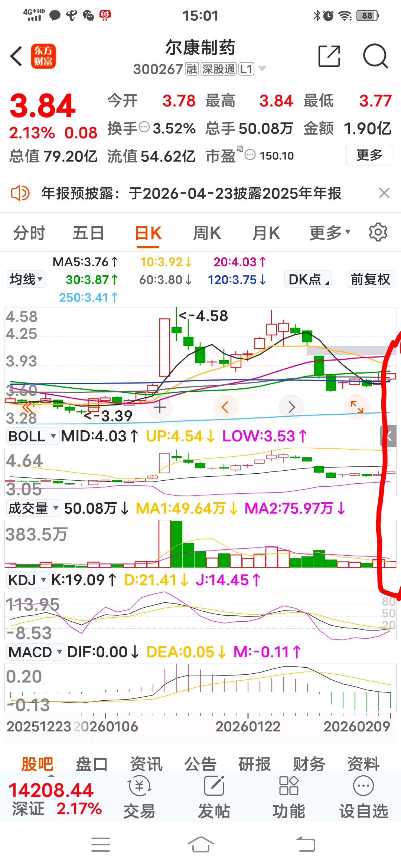Expand the stock code dropdown triangle
The image size is (401, 868).
tap(262, 69)
